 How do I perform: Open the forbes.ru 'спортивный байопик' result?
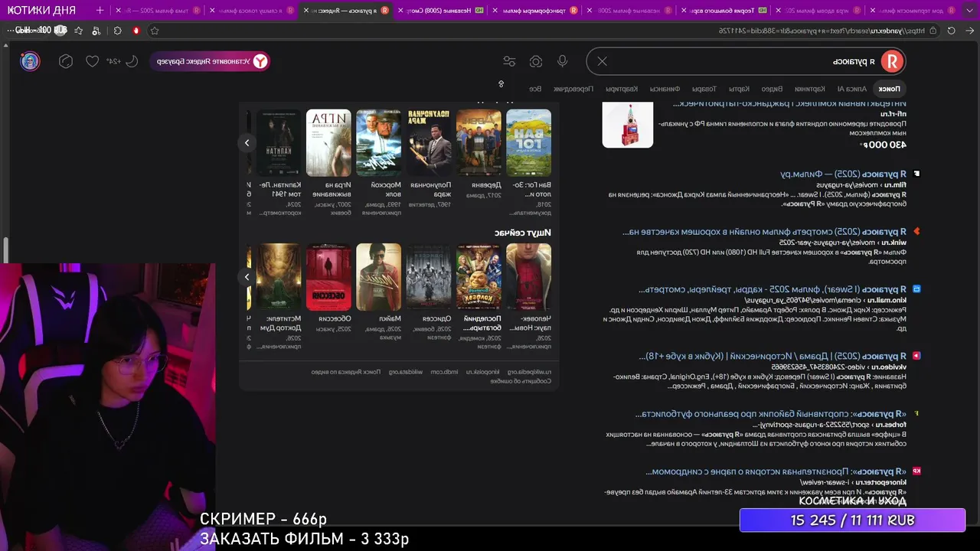click(771, 414)
